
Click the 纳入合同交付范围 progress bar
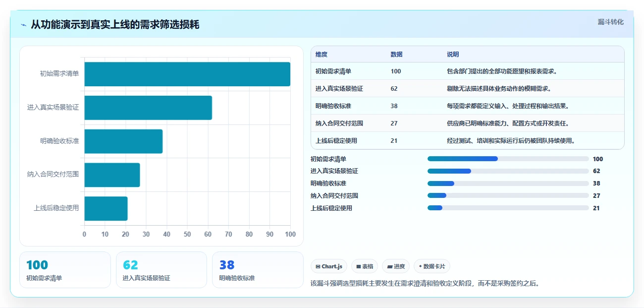pos(508,195)
